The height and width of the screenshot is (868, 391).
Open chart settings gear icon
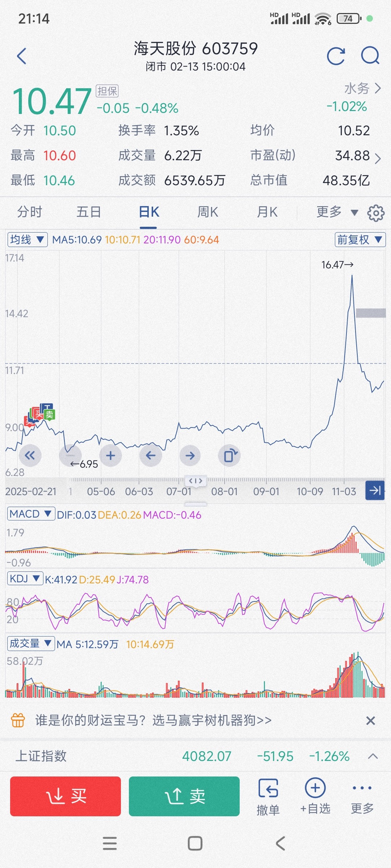376,213
